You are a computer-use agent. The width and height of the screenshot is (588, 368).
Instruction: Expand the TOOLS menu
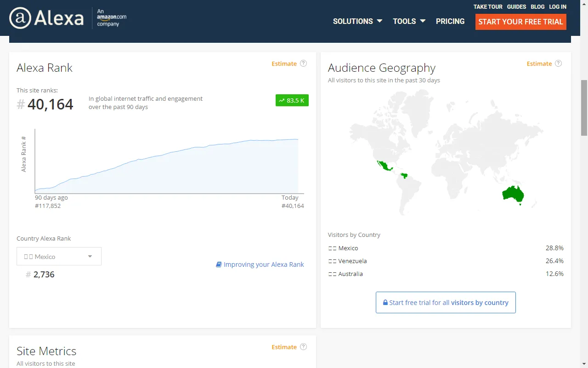coord(409,21)
